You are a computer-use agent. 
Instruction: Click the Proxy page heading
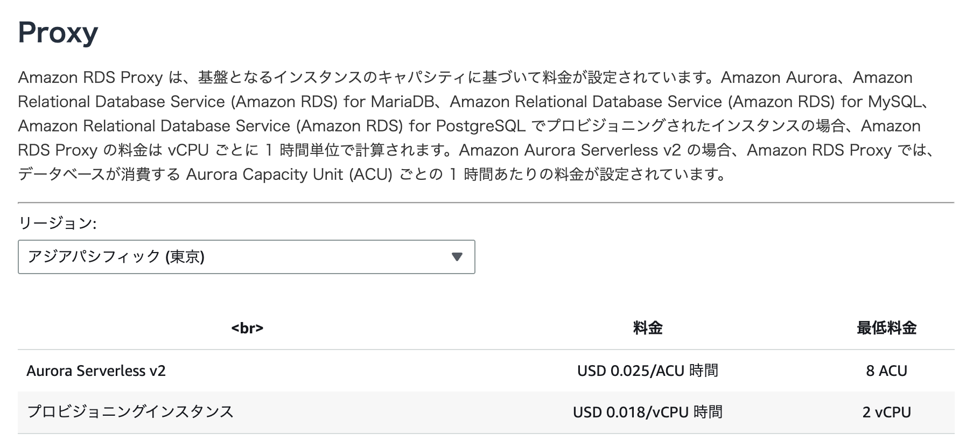tap(57, 32)
